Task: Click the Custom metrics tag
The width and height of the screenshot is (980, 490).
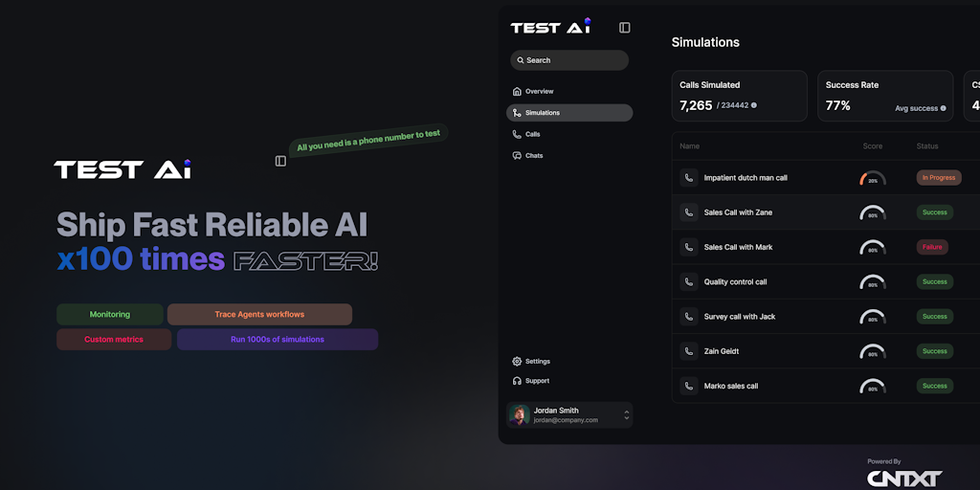Action: pyautogui.click(x=114, y=340)
